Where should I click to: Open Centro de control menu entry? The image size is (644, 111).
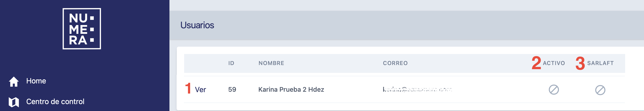(x=55, y=102)
